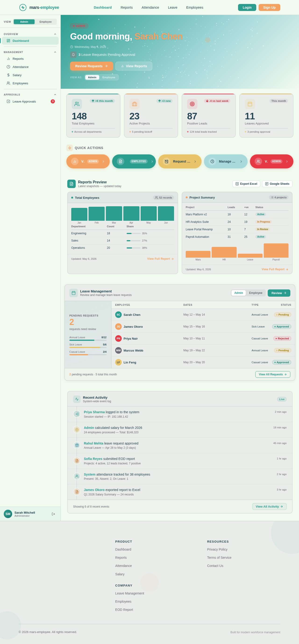
Task: Open Employees in the top navigation
Action: click(195, 7)
